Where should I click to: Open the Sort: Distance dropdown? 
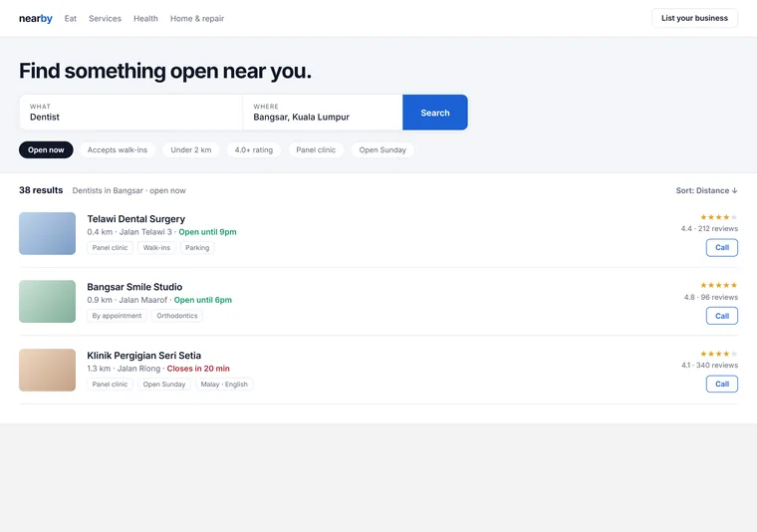click(x=706, y=190)
